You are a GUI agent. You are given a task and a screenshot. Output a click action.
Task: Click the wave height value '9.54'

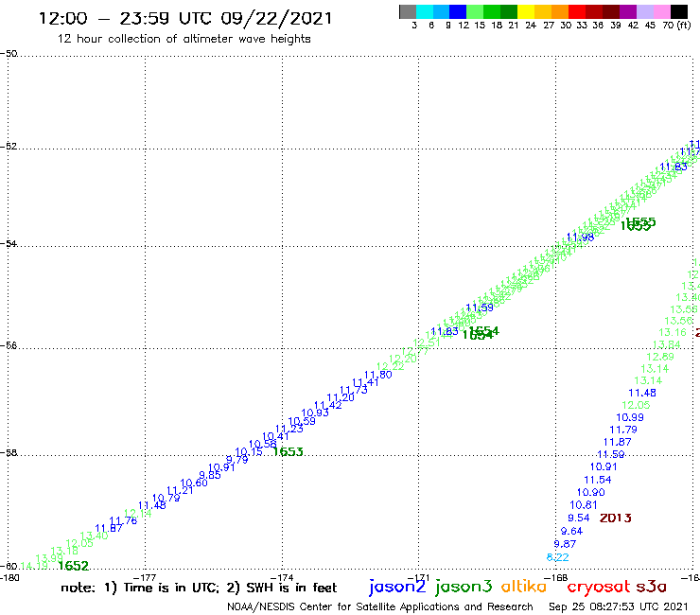coord(579,518)
